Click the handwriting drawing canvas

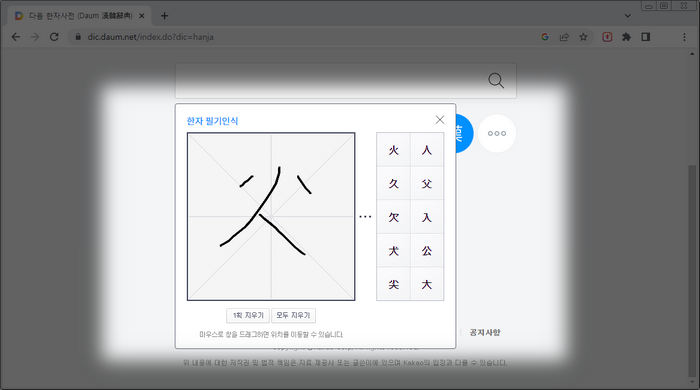[x=271, y=216]
